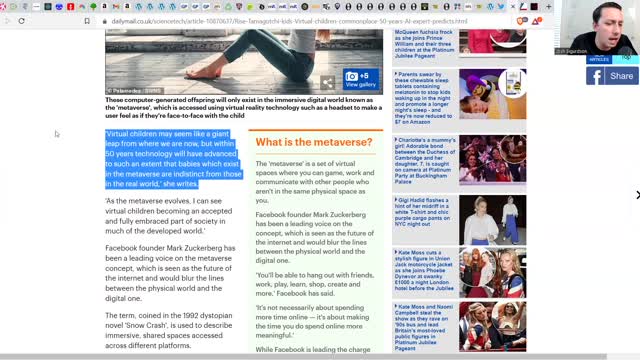Click the highlighted 'Virtual children may seem' paragraph
The height and width of the screenshot is (360, 640).
pos(174,159)
